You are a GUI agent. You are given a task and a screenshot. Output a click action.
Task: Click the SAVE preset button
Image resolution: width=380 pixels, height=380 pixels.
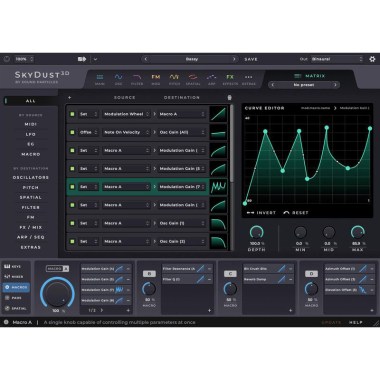point(251,59)
